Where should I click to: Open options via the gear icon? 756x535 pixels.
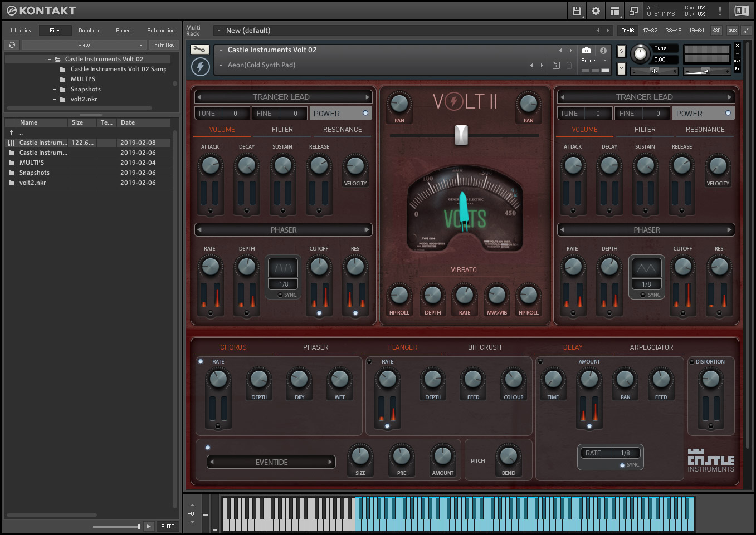(x=596, y=11)
